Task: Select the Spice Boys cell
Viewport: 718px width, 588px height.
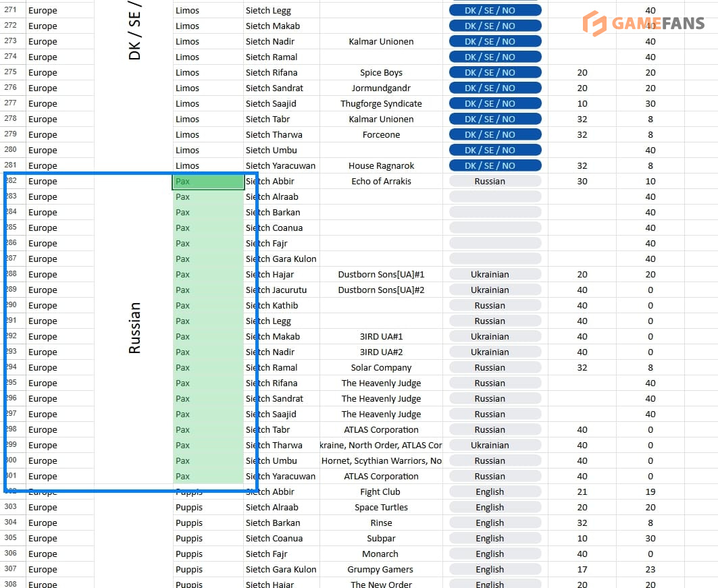Action: tap(381, 72)
